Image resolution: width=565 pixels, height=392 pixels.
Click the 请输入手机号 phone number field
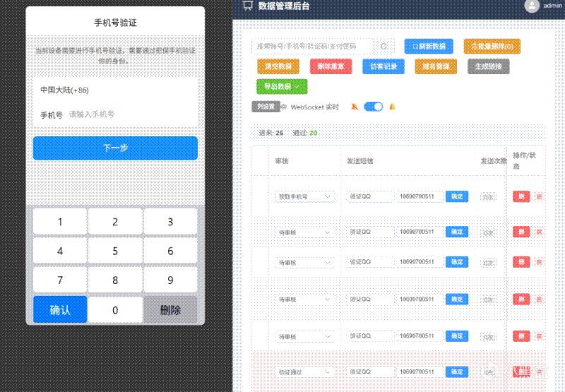point(132,114)
